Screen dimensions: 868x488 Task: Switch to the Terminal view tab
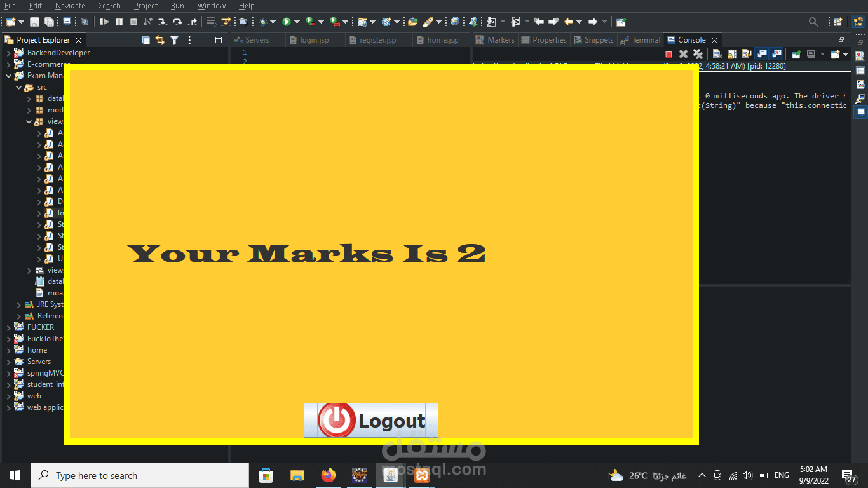[x=641, y=40]
